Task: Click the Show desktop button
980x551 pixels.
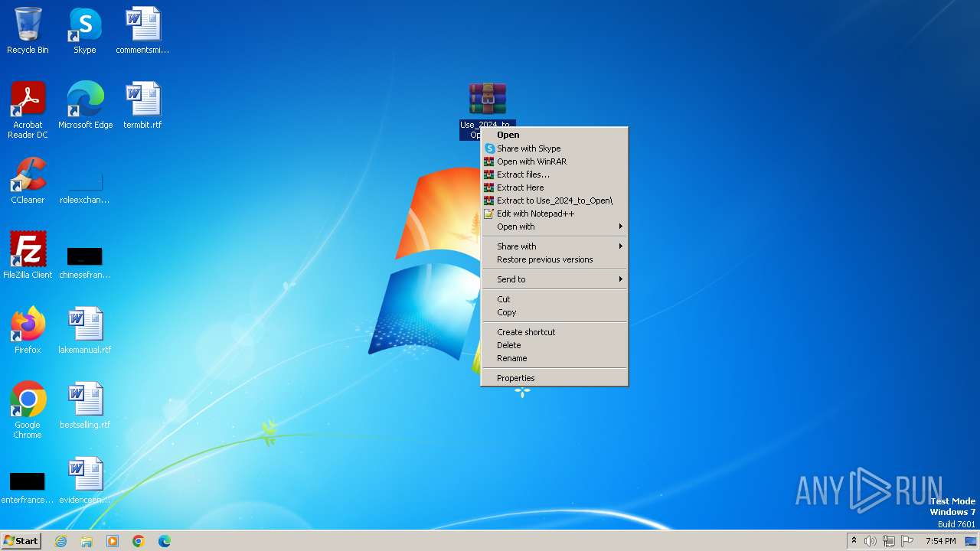Action: point(971,541)
